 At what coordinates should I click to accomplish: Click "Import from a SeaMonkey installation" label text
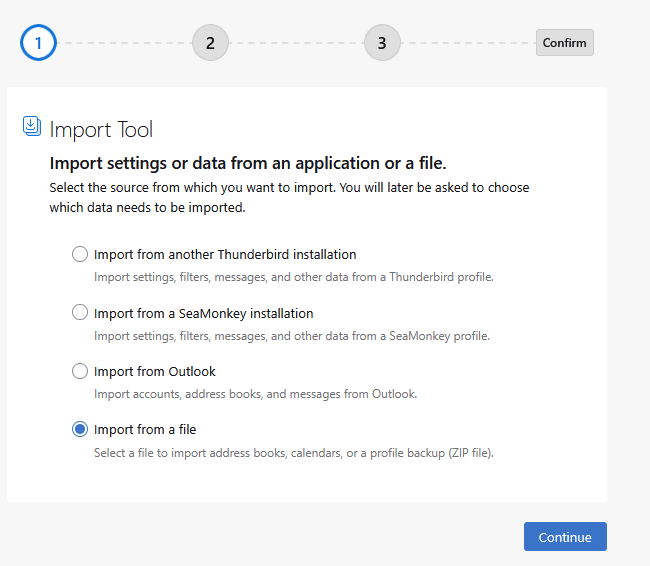(203, 313)
